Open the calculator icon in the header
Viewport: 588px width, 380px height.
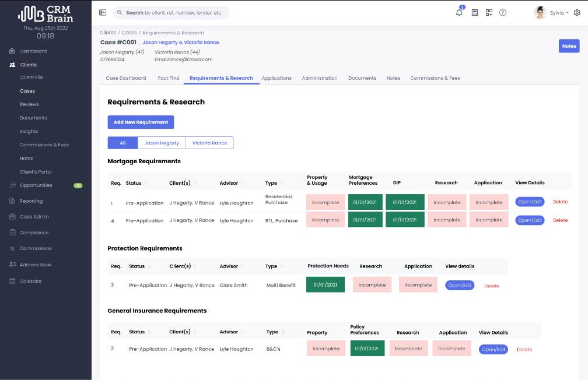474,12
